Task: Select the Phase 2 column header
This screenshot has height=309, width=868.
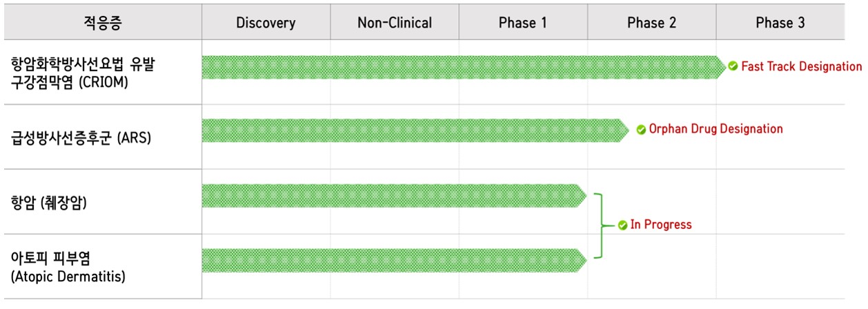Action: coord(652,23)
